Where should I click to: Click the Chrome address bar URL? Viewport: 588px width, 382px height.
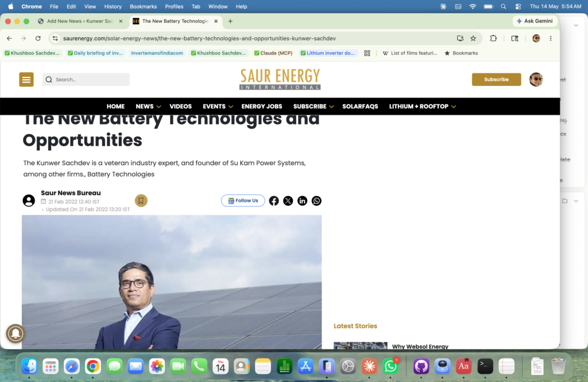click(199, 38)
